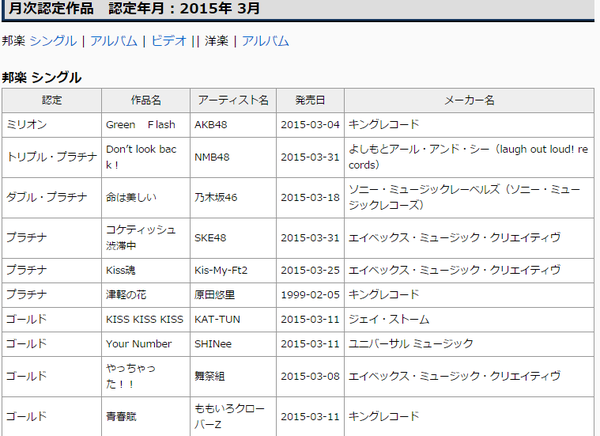600x436 pixels.
Task: Select the Kiss魂 title cell
Action: pos(146,270)
